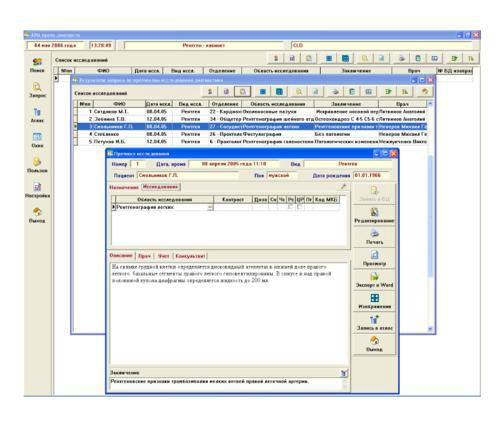The width and height of the screenshot is (500, 429).
Task: Click inside the Описание description text area
Action: (x=229, y=313)
